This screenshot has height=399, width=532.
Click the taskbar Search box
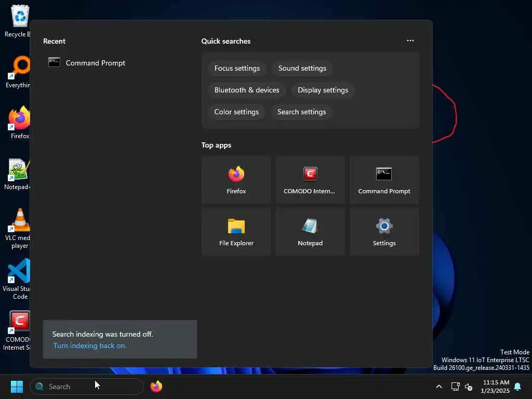[87, 387]
